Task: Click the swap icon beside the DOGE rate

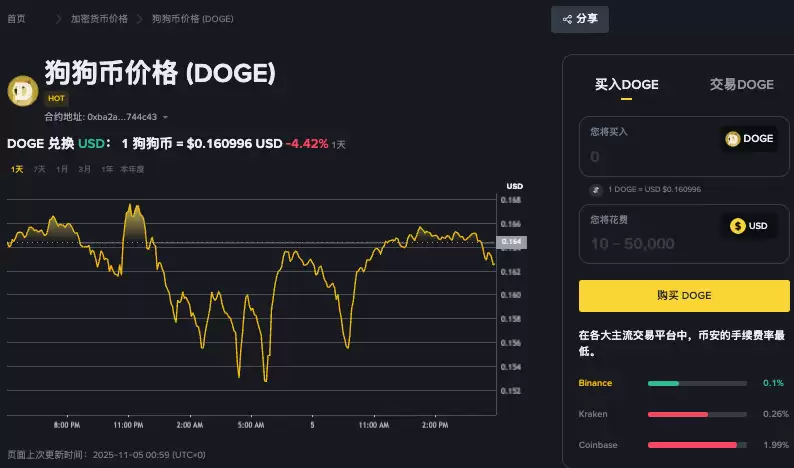Action: point(596,189)
